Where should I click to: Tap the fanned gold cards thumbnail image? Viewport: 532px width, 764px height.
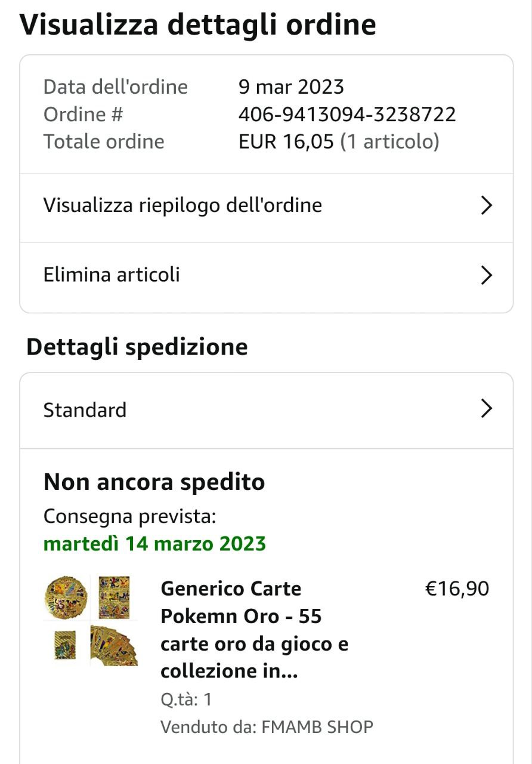(113, 645)
